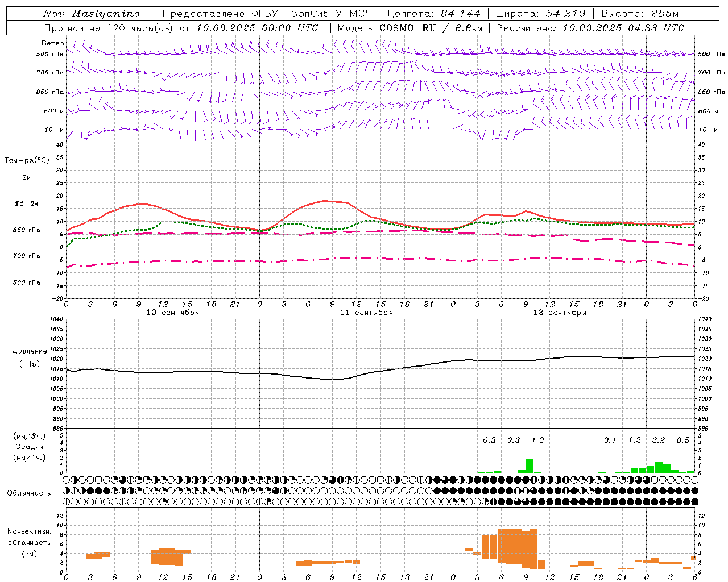Click the 3.2 precipitation total value
This screenshot has height=582, width=728.
pyautogui.click(x=659, y=440)
